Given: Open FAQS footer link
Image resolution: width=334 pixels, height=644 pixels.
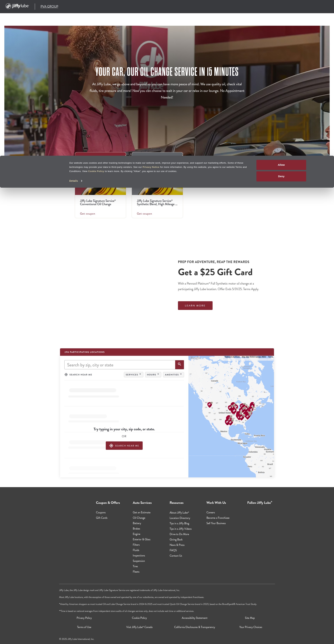Looking at the screenshot, I should (x=173, y=550).
